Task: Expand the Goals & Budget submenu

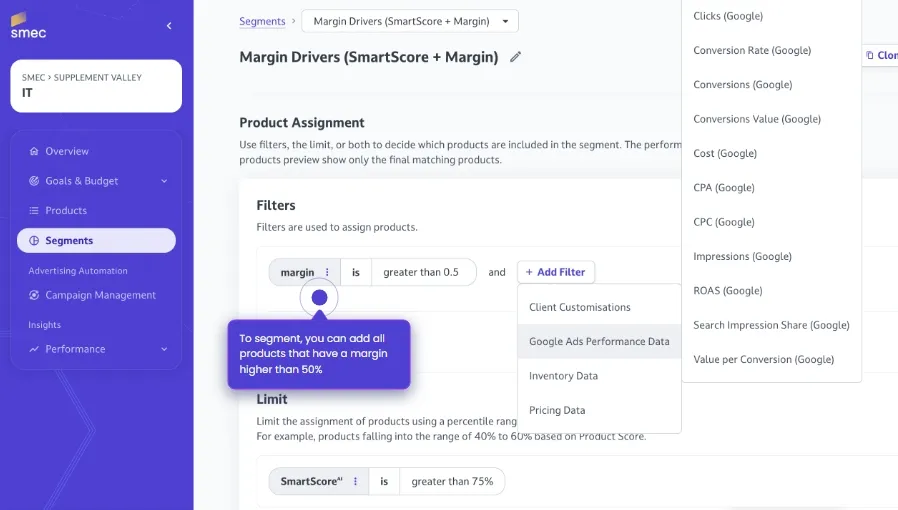Action: 164,181
